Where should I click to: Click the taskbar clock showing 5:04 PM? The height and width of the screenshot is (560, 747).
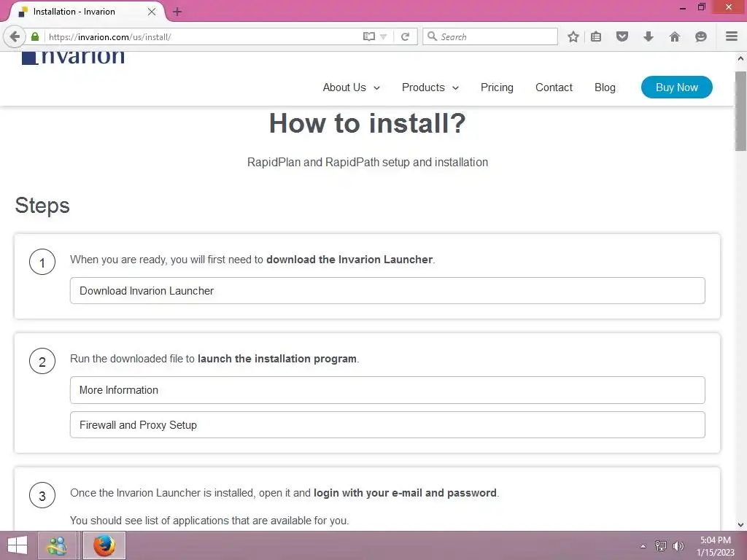click(x=715, y=546)
